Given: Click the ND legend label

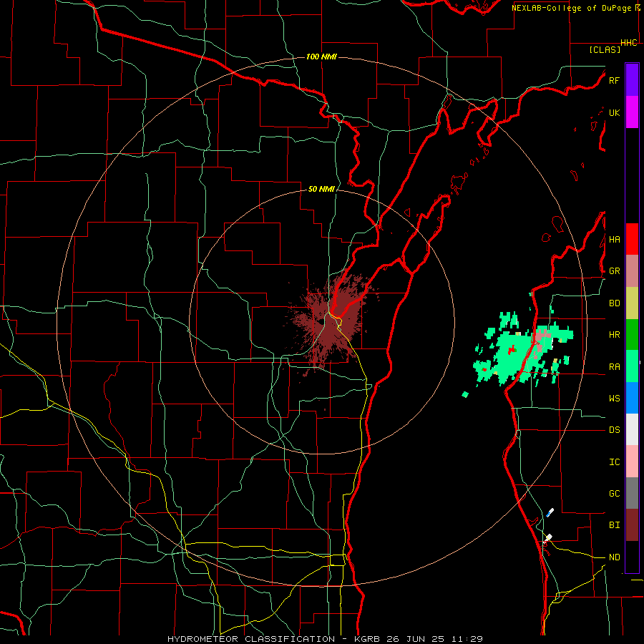Looking at the screenshot, I should click(x=614, y=557).
